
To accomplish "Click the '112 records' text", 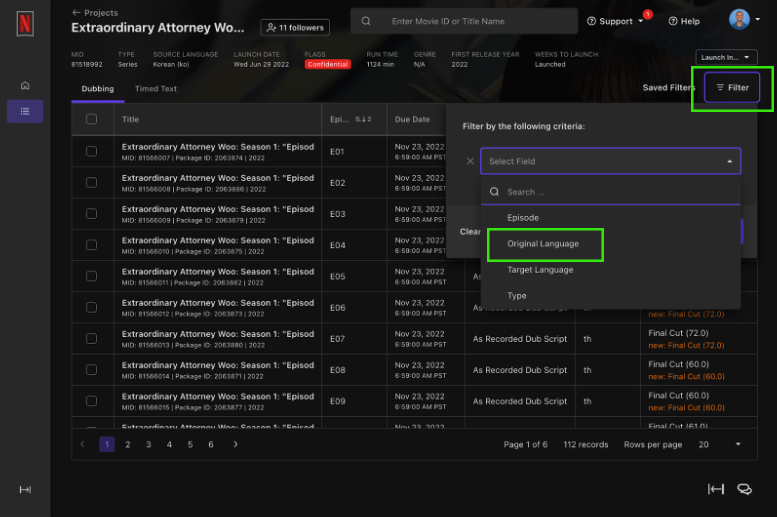I will click(x=586, y=444).
